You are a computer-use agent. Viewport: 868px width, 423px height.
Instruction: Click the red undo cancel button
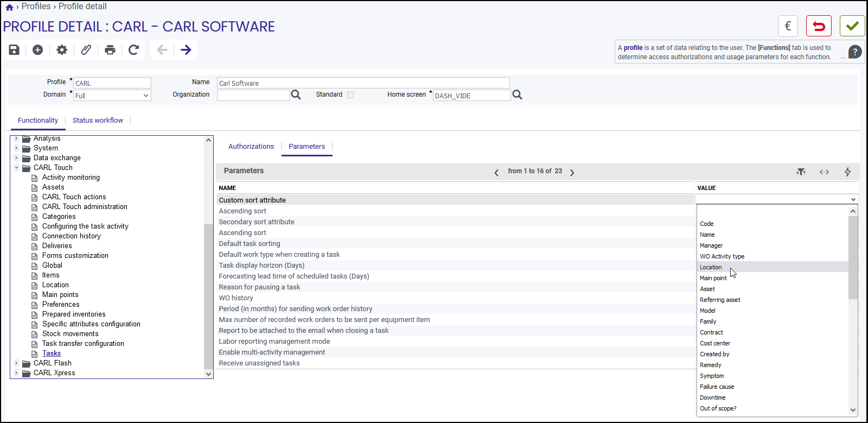[x=819, y=26]
